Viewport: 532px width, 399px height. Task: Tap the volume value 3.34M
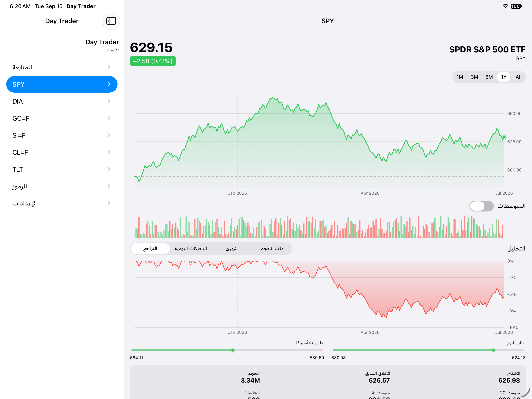tap(250, 380)
